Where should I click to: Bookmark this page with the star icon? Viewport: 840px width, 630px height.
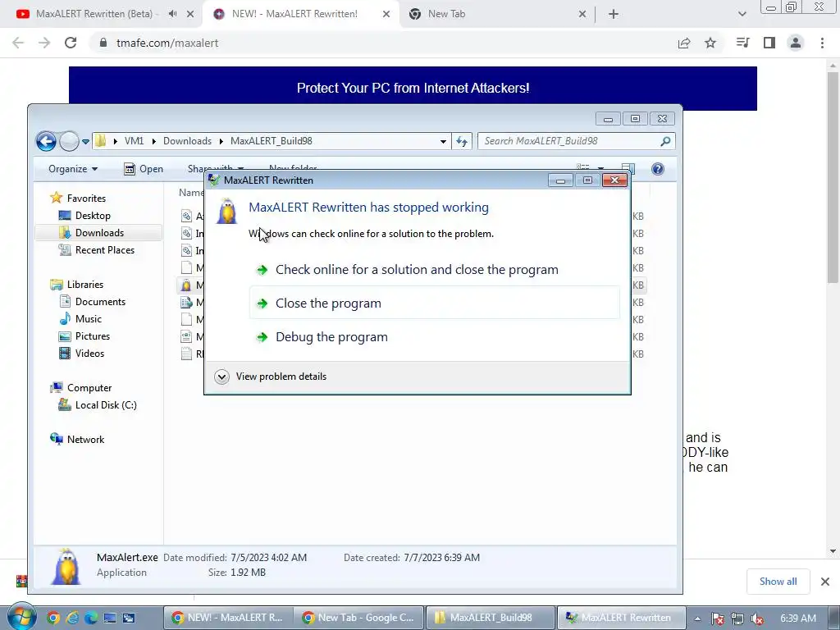[x=710, y=43]
